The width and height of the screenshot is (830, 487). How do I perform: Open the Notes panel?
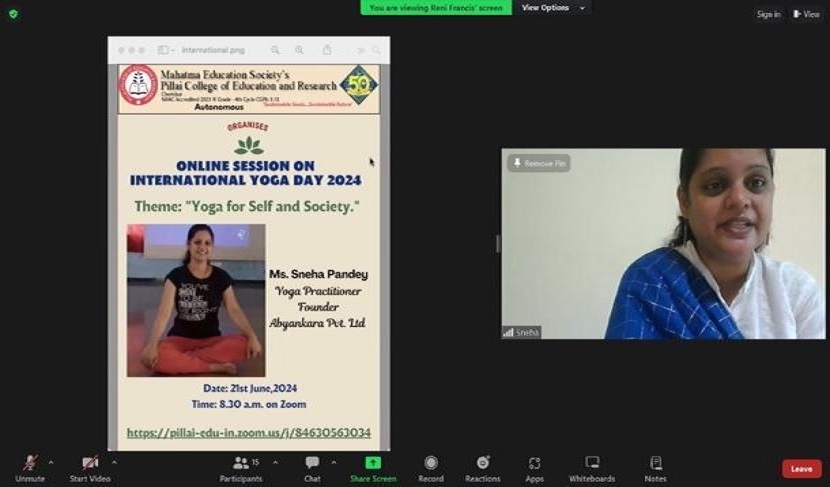point(655,468)
